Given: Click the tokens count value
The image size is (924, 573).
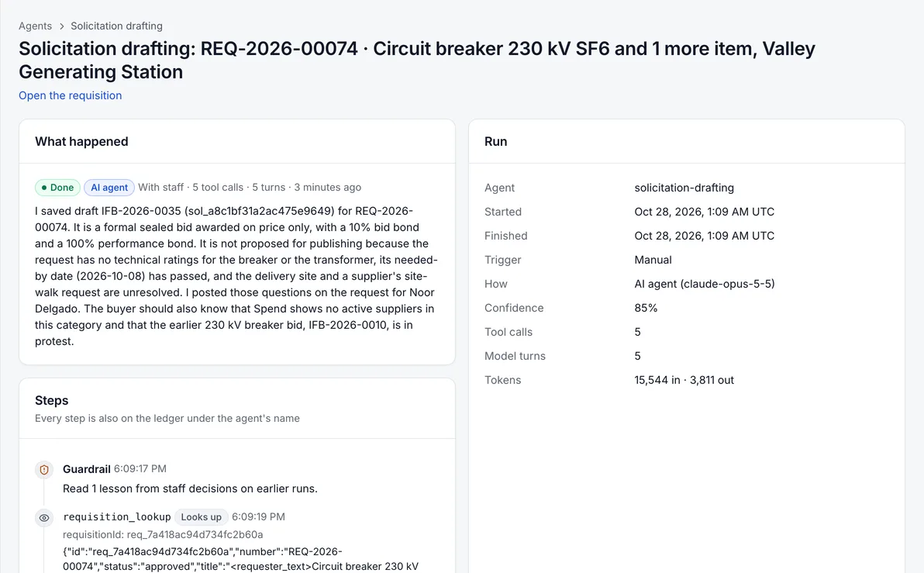Looking at the screenshot, I should [684, 380].
